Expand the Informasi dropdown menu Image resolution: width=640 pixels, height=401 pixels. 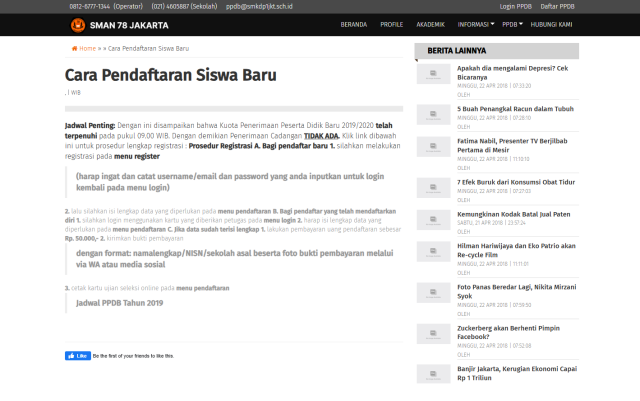475,22
